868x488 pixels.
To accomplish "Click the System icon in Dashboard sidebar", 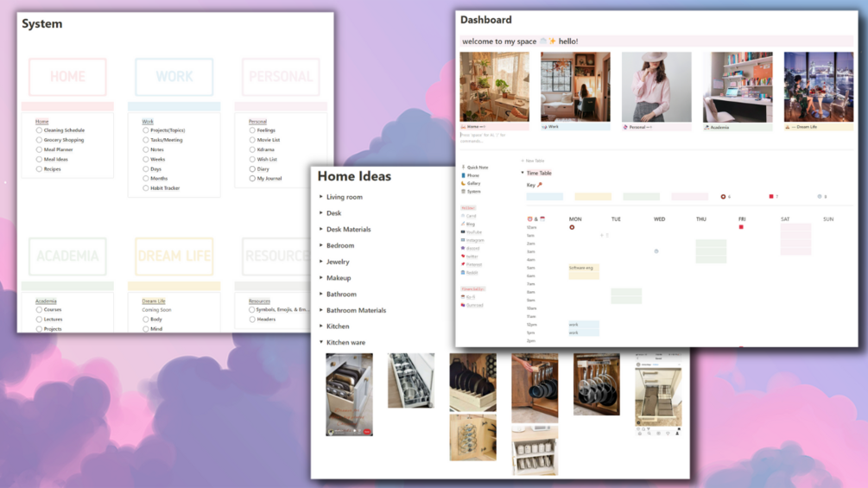I will point(463,192).
